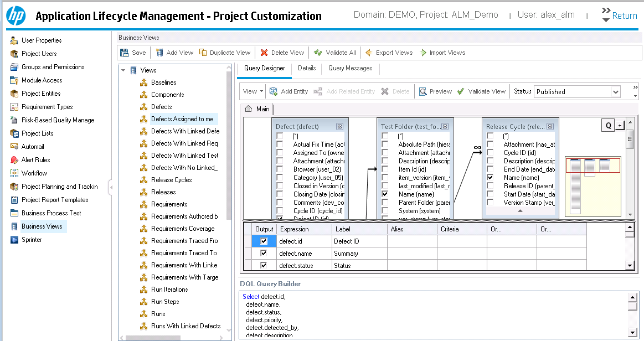
Task: Click the Requirement Types sidebar icon
Action: coord(14,107)
